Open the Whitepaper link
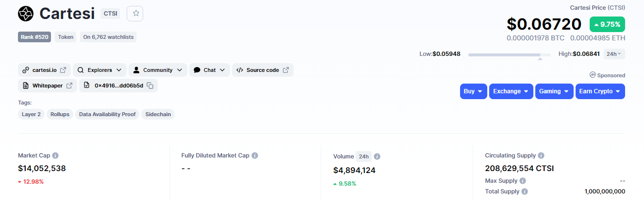644x208 pixels. pyautogui.click(x=48, y=86)
